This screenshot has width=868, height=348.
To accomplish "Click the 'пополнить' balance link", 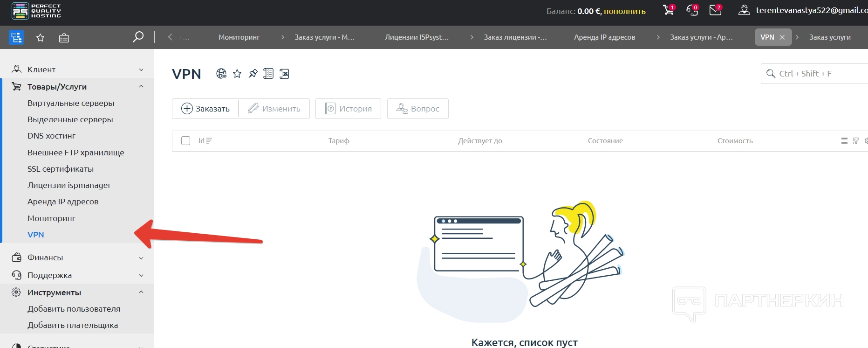I will (x=625, y=11).
